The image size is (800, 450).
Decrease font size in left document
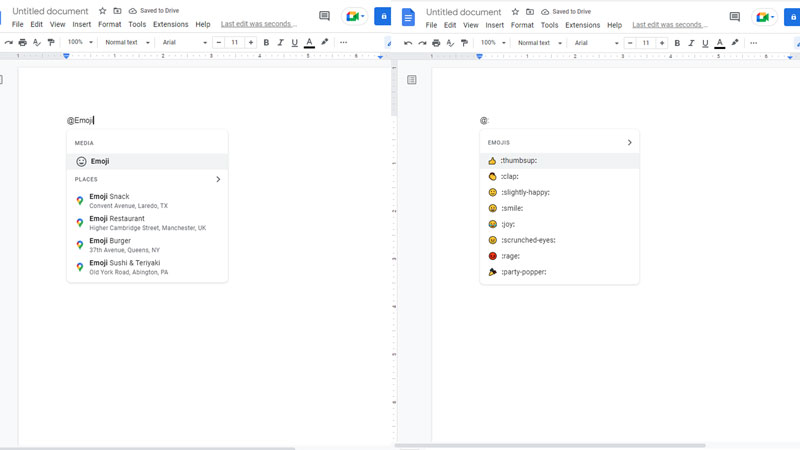(219, 42)
